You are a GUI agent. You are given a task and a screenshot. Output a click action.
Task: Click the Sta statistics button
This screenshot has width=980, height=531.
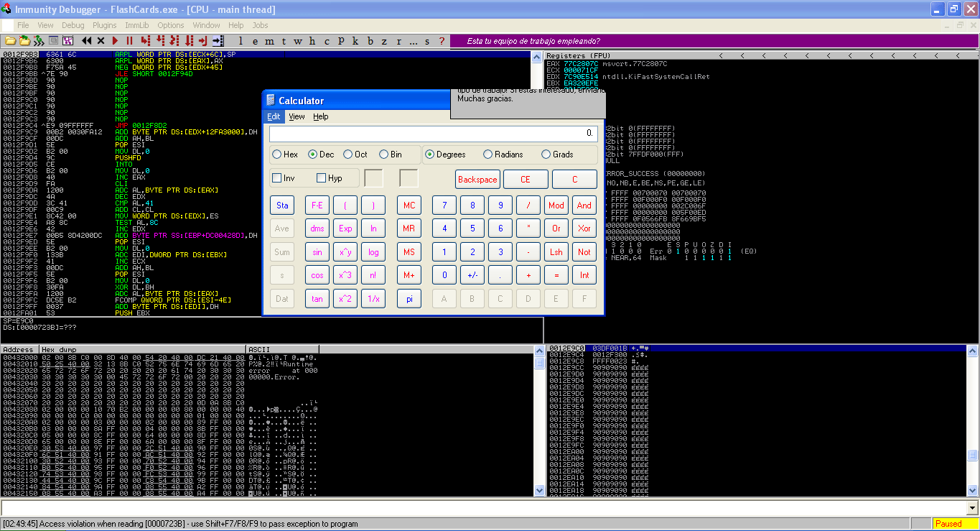pos(282,206)
